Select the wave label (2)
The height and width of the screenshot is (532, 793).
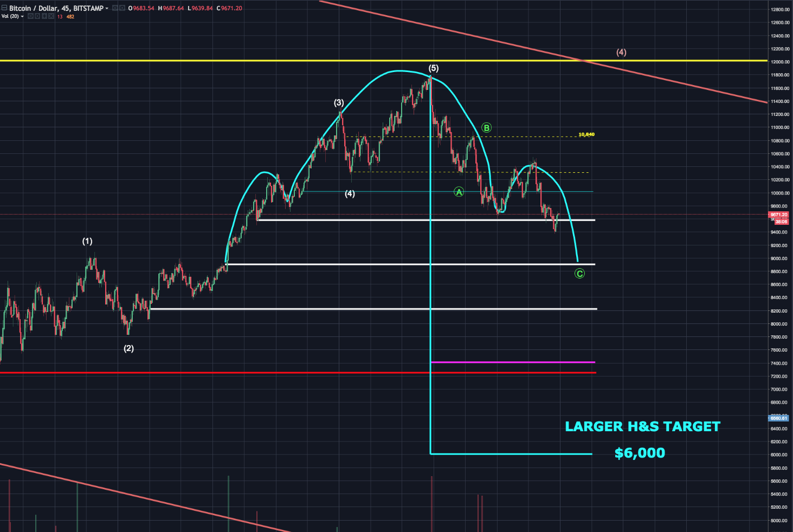(x=128, y=348)
